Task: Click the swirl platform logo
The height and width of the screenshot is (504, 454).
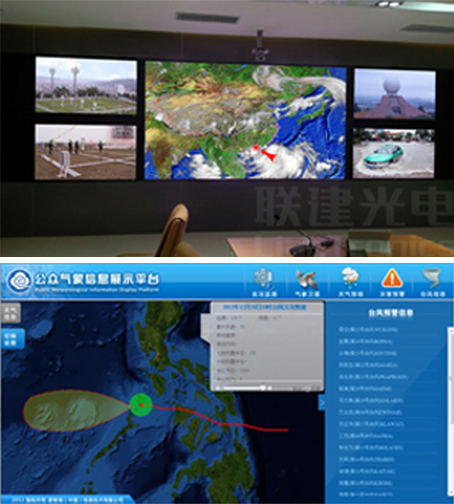Action: coord(19,282)
